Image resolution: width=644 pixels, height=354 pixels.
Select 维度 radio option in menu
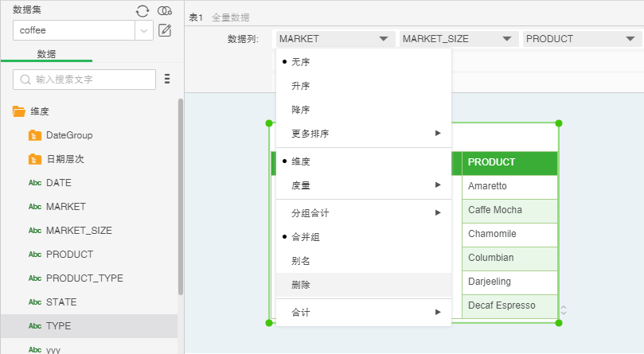[301, 161]
